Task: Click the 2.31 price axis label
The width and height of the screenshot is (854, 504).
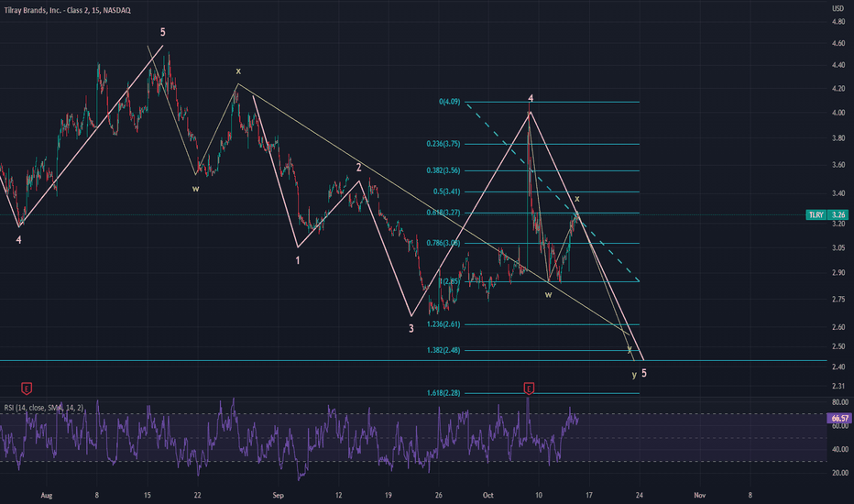Action: [x=838, y=386]
